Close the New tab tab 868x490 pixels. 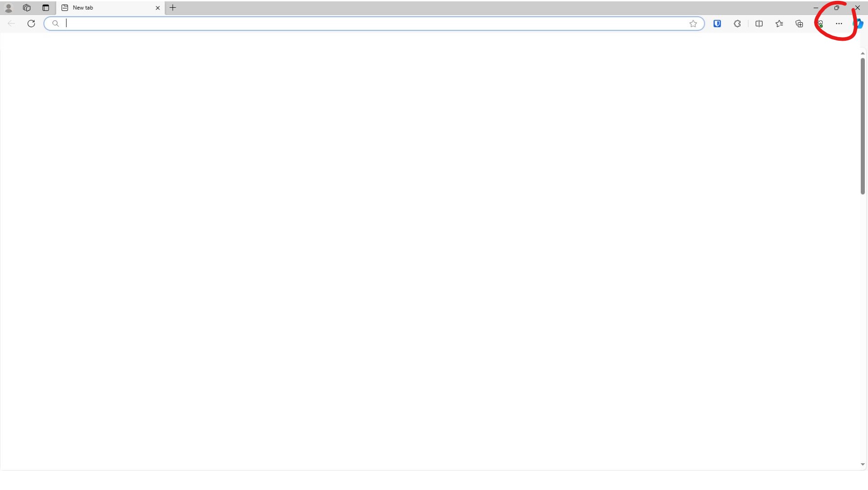[x=158, y=8]
